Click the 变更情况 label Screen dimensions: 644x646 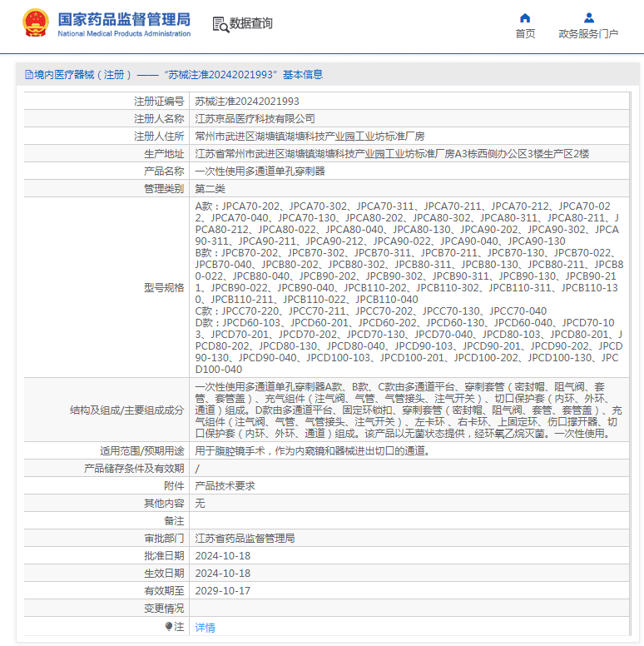click(x=164, y=608)
